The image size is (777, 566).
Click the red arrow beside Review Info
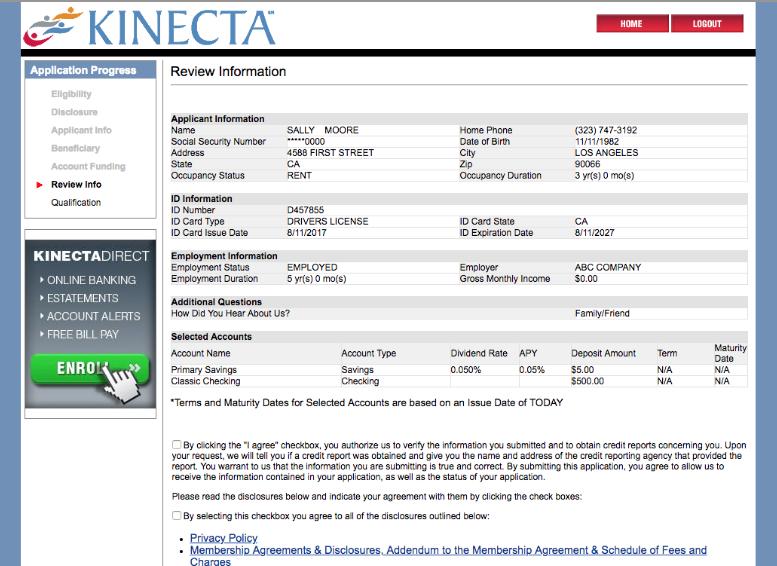[39, 185]
